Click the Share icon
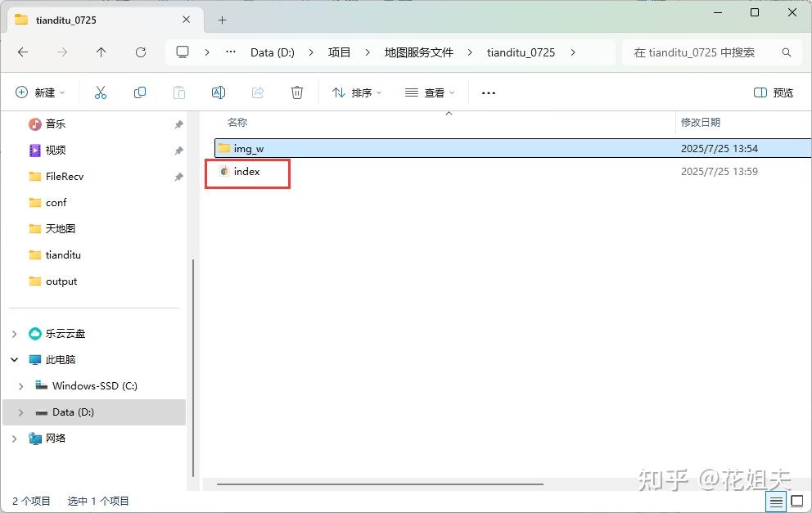Screen dimensions: 812x513 (x=257, y=92)
